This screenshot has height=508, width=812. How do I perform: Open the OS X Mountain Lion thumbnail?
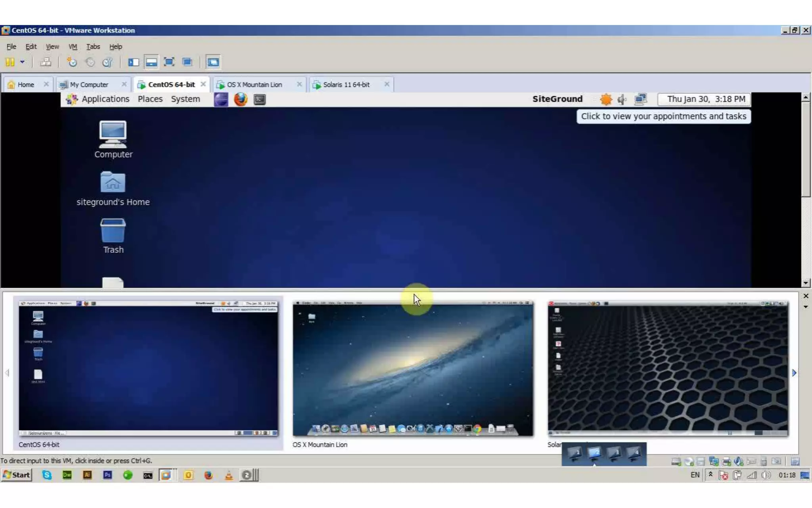click(x=413, y=369)
